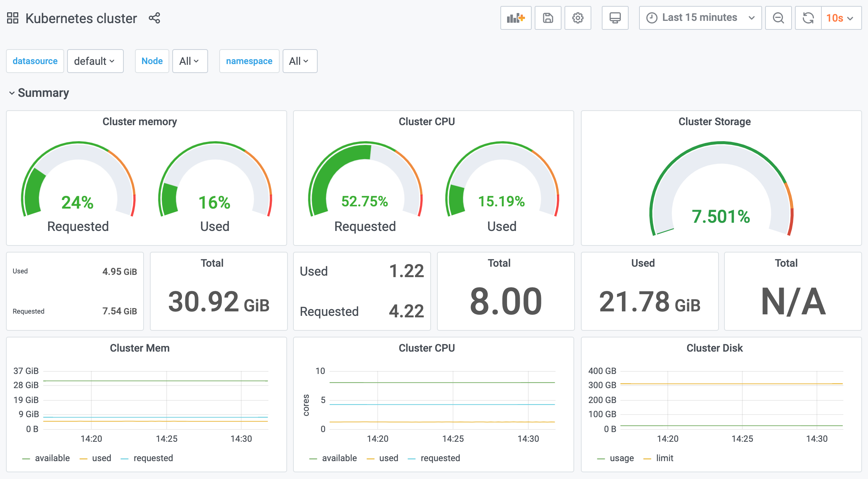Refresh the dashboard now

808,18
